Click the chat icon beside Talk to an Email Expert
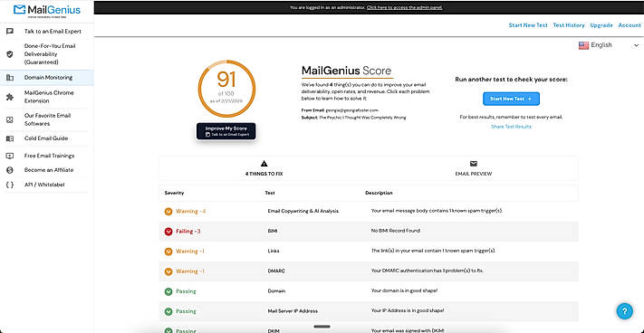The height and width of the screenshot is (333, 644). [x=10, y=31]
